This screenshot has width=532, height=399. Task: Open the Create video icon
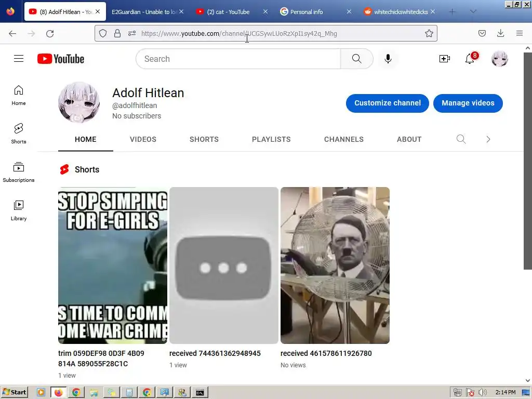tap(445, 59)
